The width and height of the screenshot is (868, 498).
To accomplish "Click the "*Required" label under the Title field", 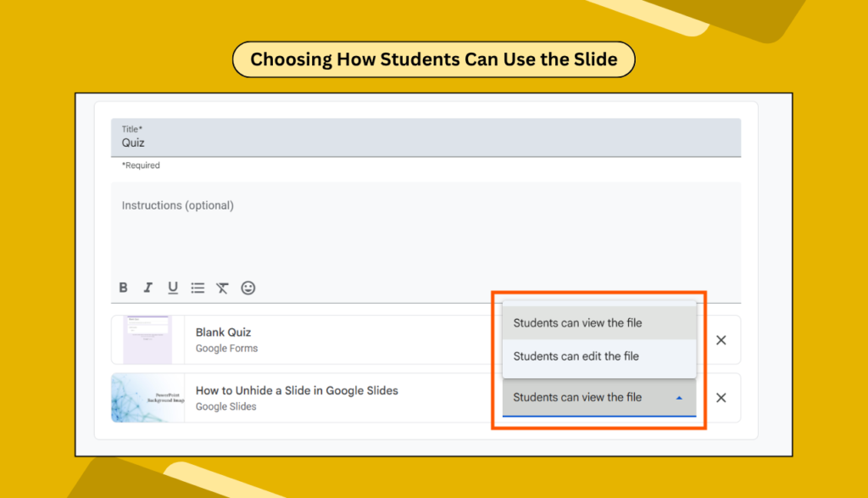I will (140, 165).
